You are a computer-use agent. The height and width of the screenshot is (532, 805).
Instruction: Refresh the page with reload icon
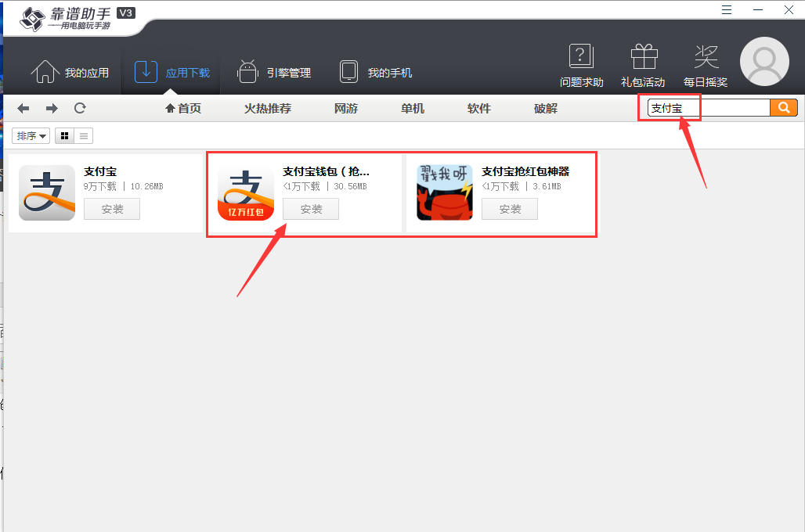[80, 108]
